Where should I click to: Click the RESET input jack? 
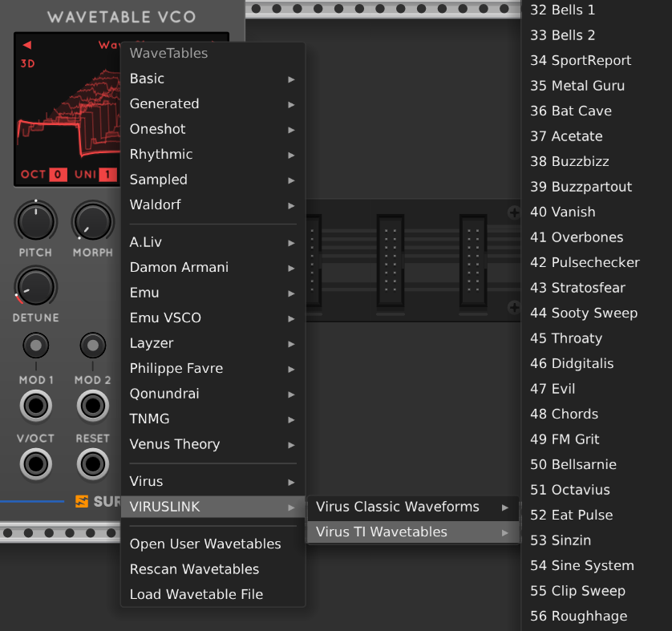coord(93,464)
